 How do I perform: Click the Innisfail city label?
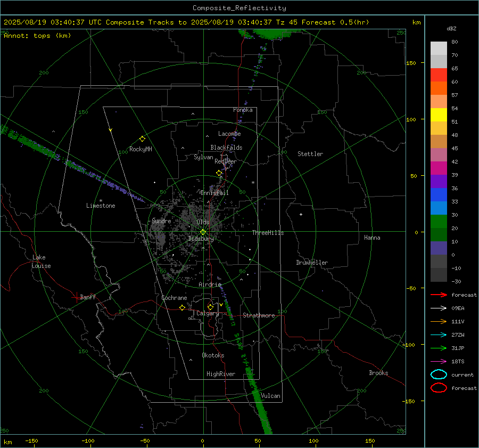click(x=214, y=193)
